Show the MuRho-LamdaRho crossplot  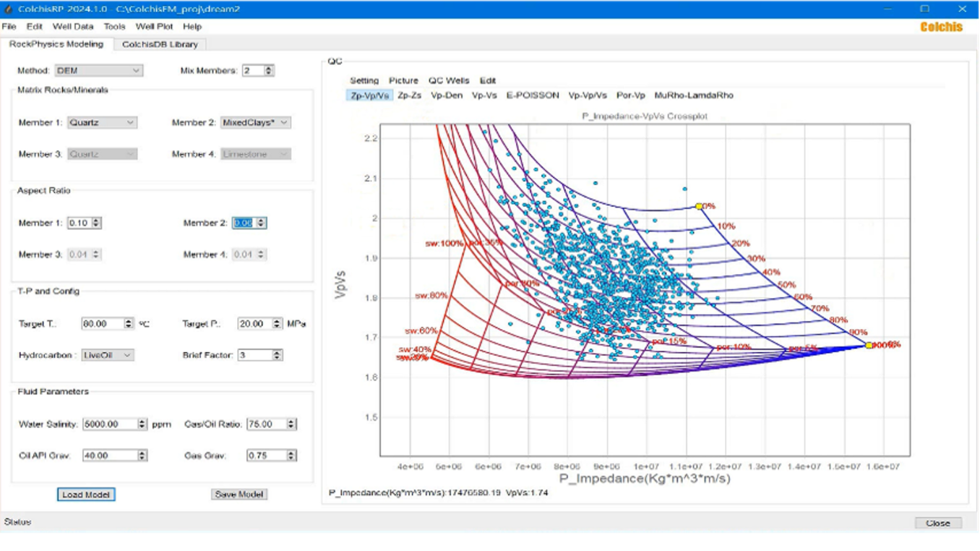click(x=693, y=95)
